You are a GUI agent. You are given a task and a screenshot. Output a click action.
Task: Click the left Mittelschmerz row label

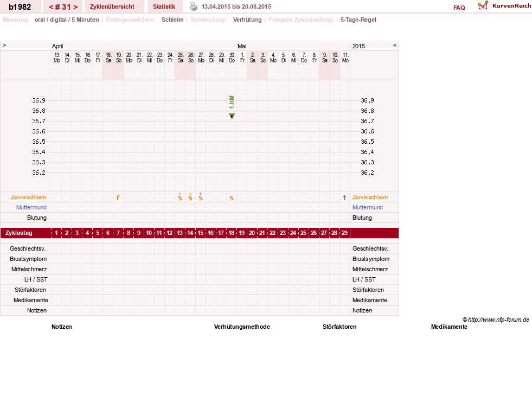[29, 269]
